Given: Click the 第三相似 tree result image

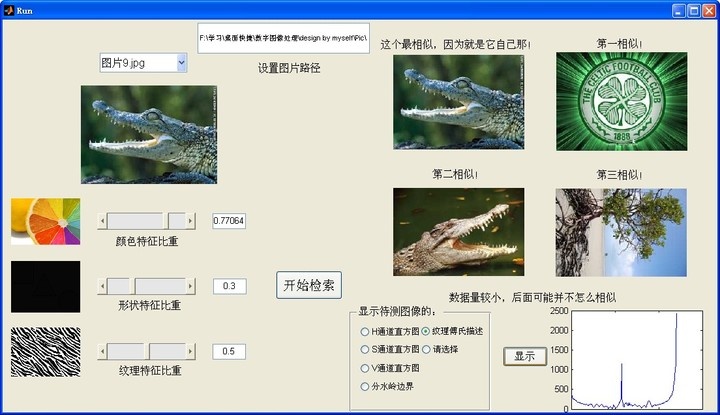Looking at the screenshot, I should (x=621, y=232).
